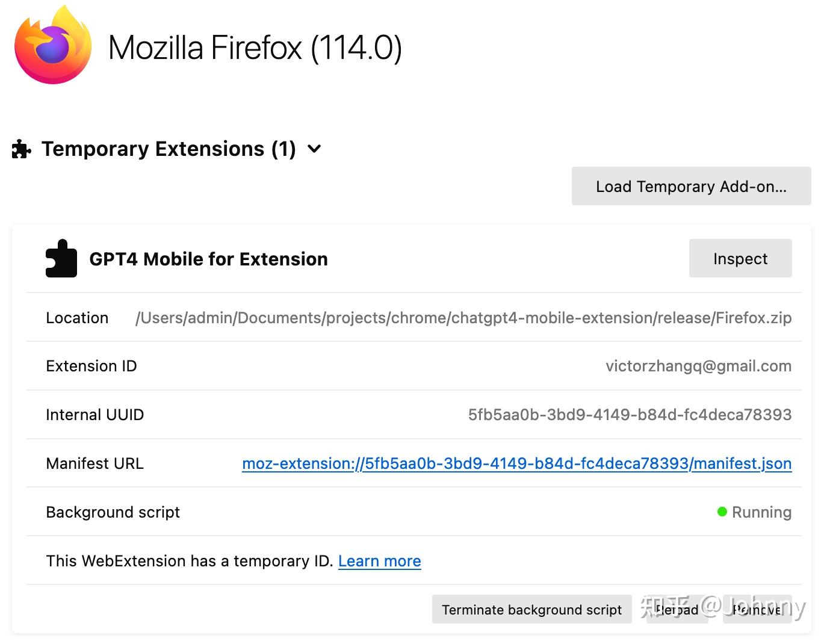Click the GPT4 Mobile extension puzzle icon
This screenshot has height=644, width=827.
(x=61, y=259)
